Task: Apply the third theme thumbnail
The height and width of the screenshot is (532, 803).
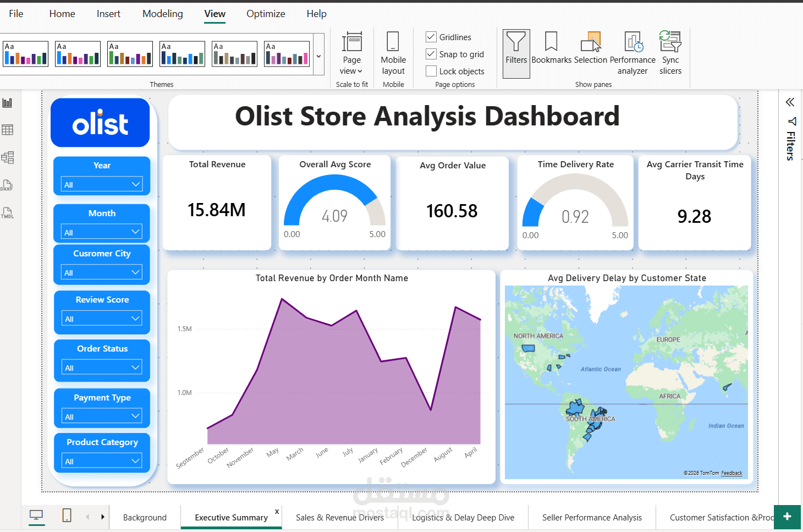Action: point(130,54)
